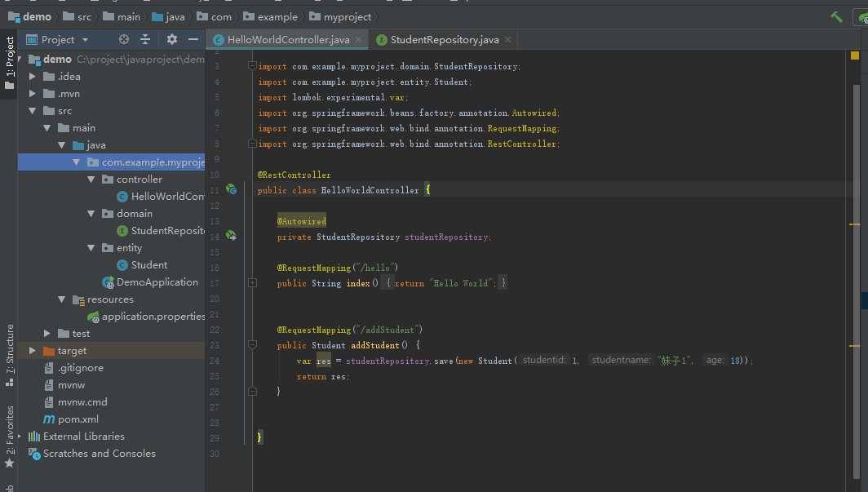Expand the .idea folder in tree
The image size is (868, 492).
[x=32, y=77]
